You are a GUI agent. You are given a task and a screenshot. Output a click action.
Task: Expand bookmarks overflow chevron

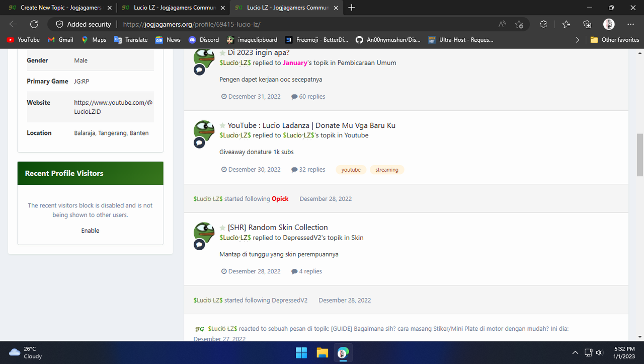(577, 40)
